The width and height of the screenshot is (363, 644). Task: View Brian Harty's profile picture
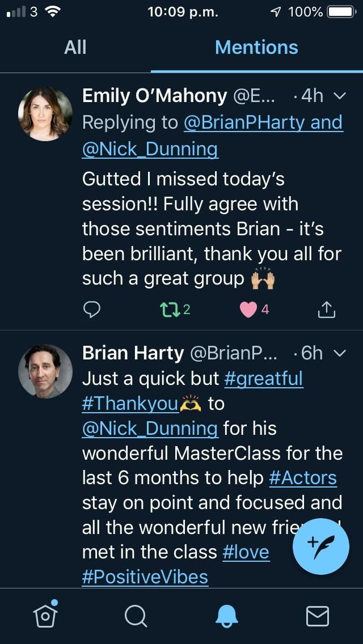pos(45,371)
